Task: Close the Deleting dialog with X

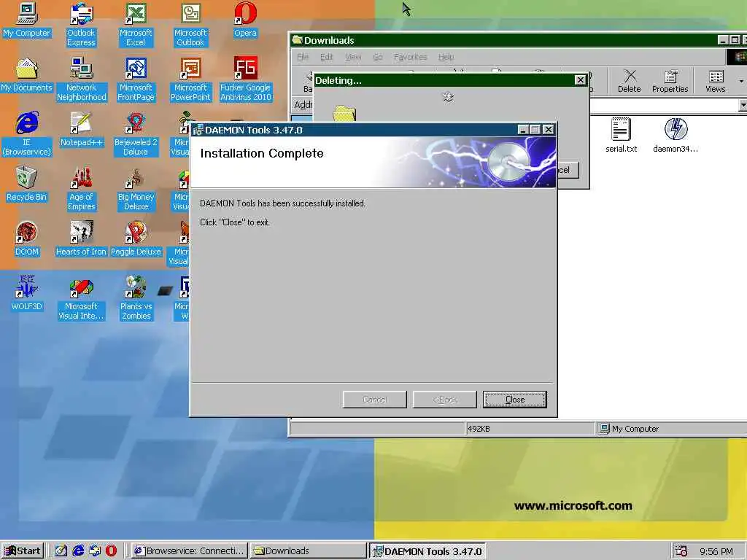Action: pyautogui.click(x=580, y=80)
